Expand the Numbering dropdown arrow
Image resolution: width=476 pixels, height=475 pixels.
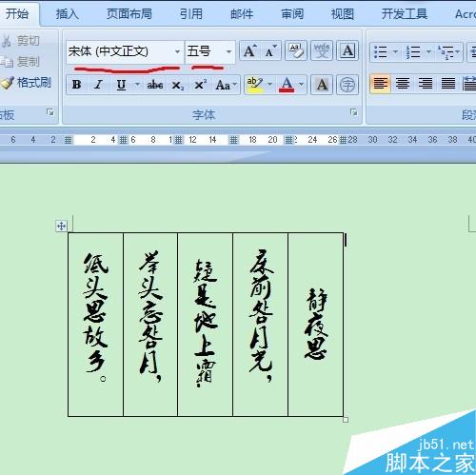tap(428, 51)
